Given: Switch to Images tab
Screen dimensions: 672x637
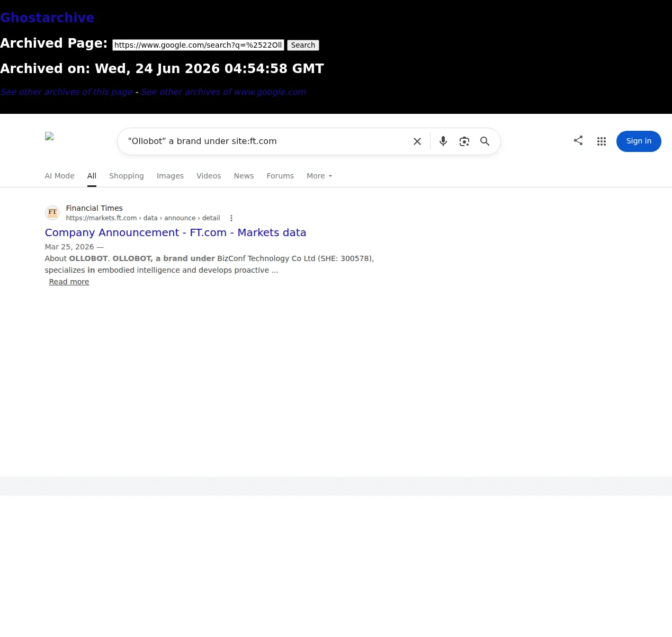Looking at the screenshot, I should point(170,176).
